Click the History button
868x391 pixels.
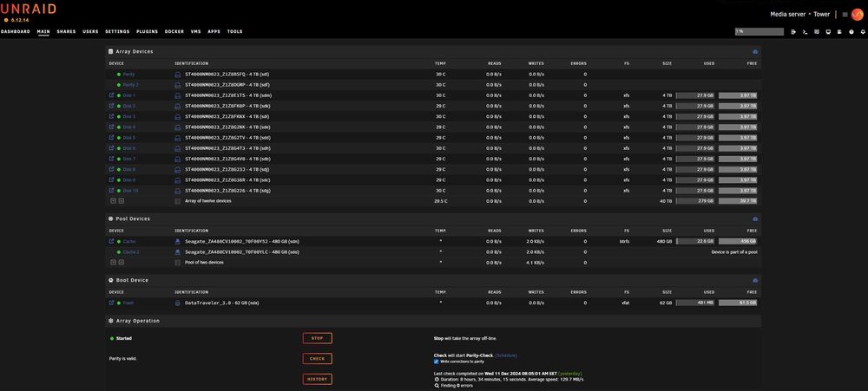coord(317,380)
